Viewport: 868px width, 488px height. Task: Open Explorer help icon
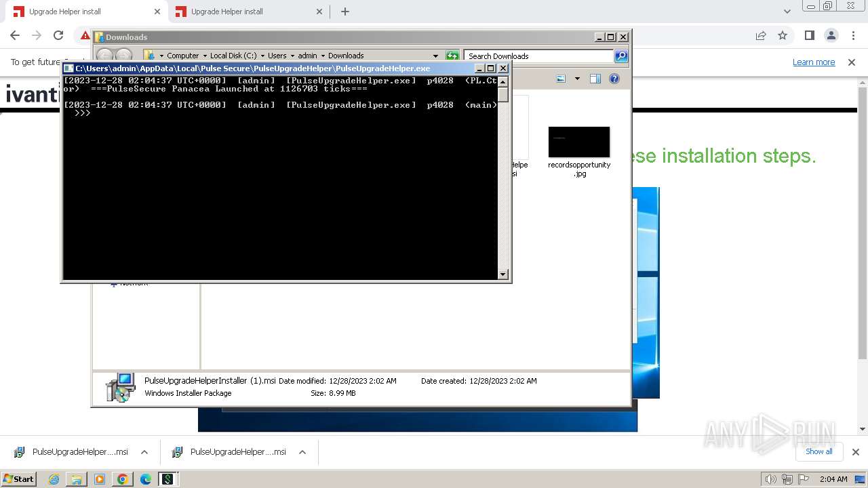tap(614, 79)
